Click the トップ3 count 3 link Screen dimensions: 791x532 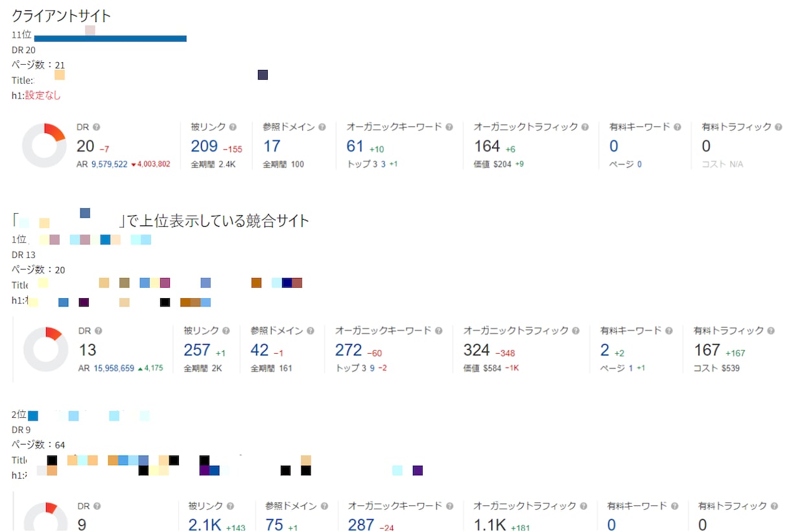click(383, 165)
